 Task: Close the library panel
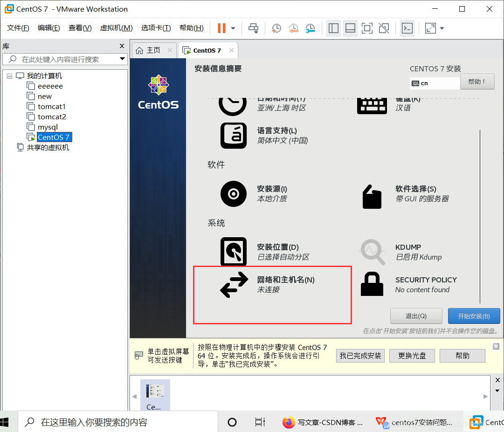coord(122,46)
